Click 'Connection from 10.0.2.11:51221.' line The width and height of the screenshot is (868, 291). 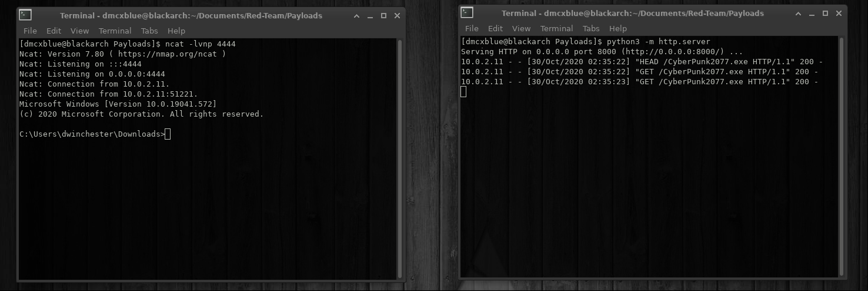[x=109, y=94]
